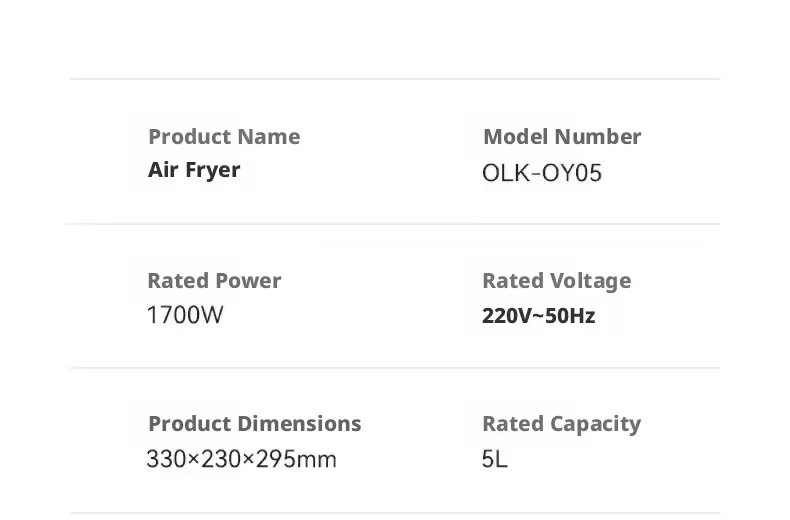
Task: Click the word Name in Product Name
Action: click(269, 137)
